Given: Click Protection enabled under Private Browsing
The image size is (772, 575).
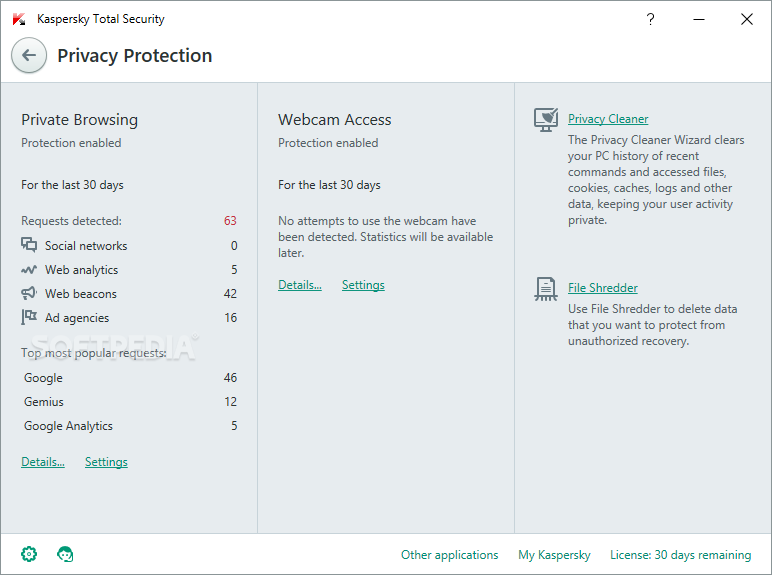Looking at the screenshot, I should 71,143.
